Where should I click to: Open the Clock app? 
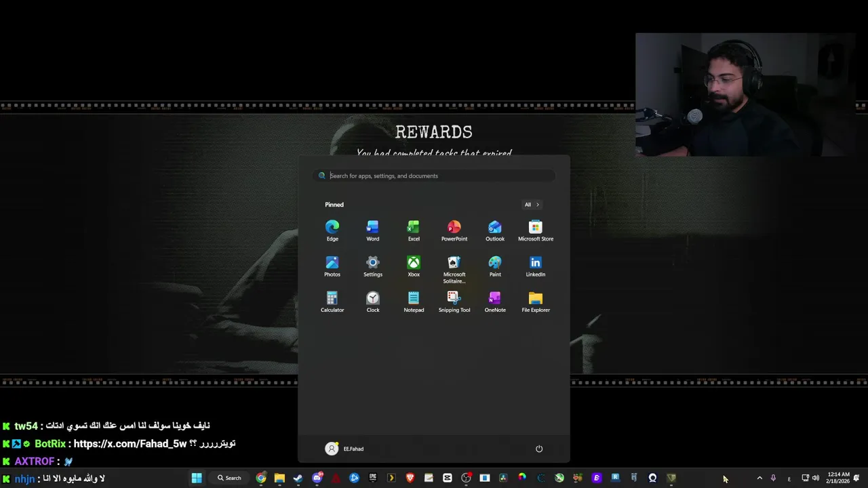tap(373, 302)
